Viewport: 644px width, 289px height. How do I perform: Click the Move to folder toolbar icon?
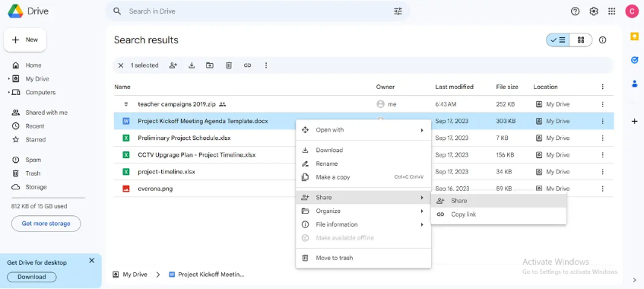point(210,65)
